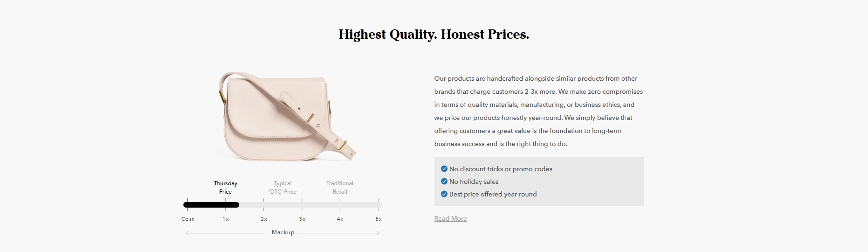The height and width of the screenshot is (252, 868).
Task: Click the checkmark icon beside 'No discount tricks'
Action: [444, 169]
